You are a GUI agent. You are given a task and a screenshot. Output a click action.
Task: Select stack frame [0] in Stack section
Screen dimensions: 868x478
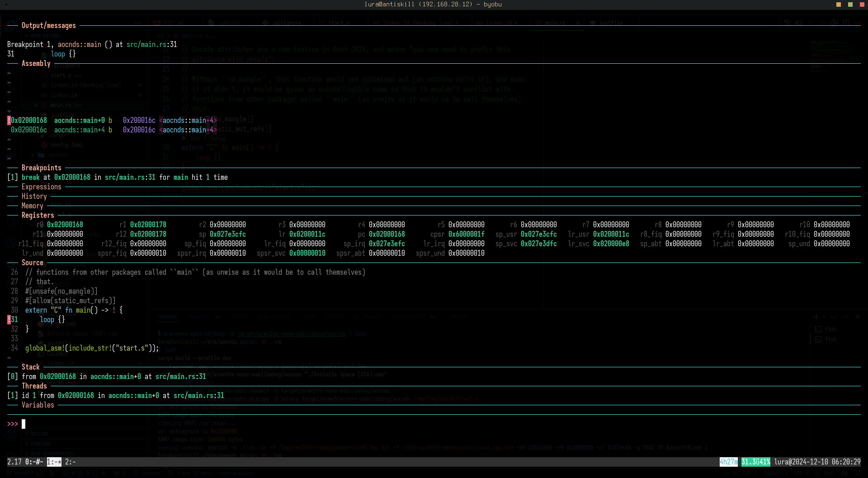13,376
